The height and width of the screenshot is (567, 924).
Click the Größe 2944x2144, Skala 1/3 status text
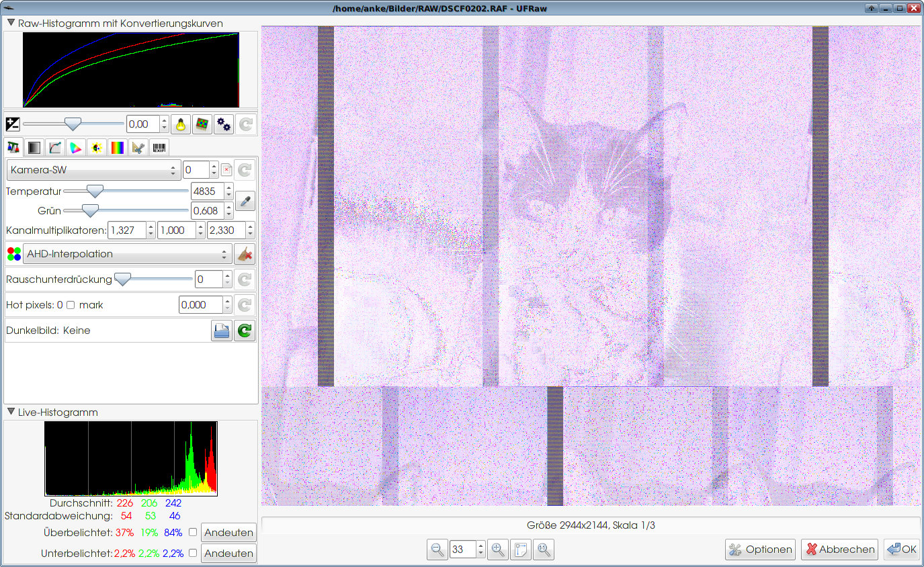591,525
